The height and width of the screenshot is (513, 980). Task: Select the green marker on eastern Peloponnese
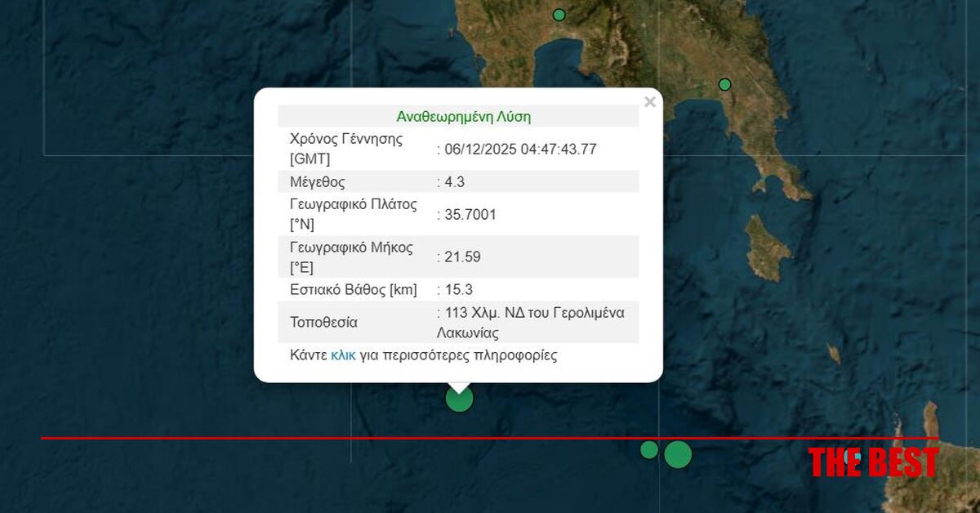pos(724,84)
